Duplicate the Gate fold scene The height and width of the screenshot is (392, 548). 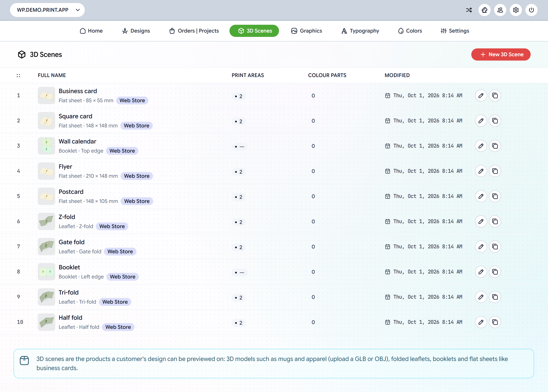tap(495, 247)
